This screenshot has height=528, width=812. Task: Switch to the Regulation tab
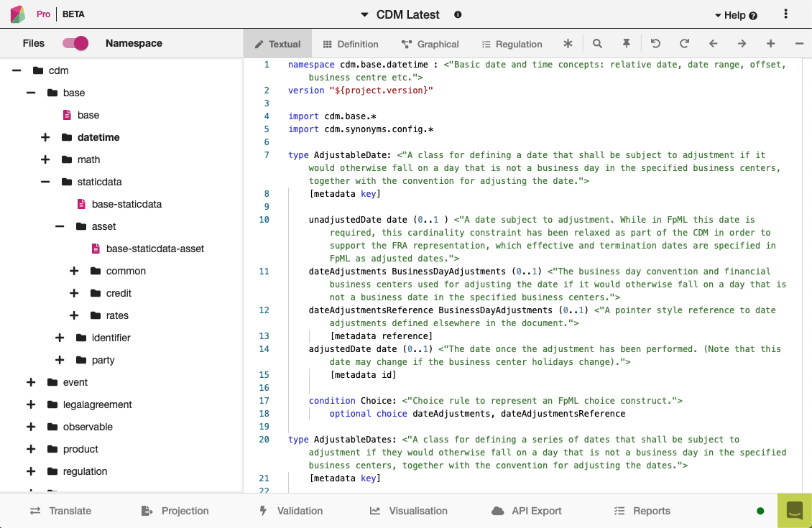(512, 44)
